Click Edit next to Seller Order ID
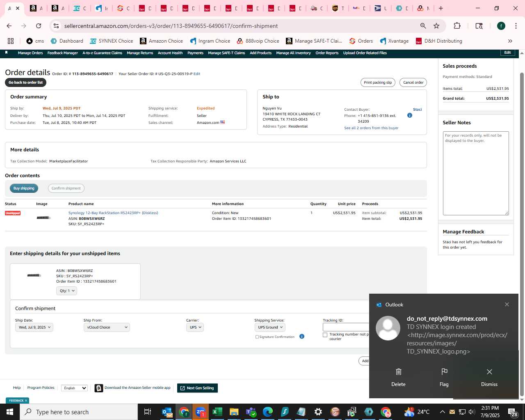525x420 pixels. point(197,74)
